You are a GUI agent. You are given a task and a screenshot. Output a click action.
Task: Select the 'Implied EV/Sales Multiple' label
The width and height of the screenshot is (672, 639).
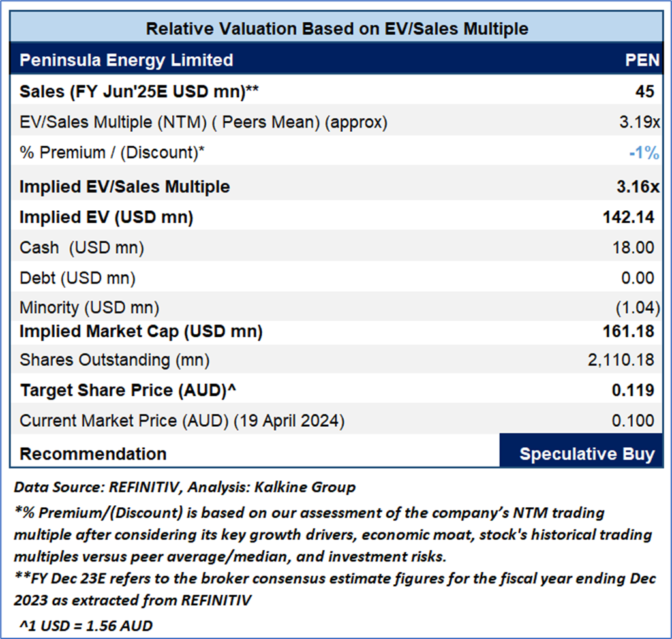125,187
